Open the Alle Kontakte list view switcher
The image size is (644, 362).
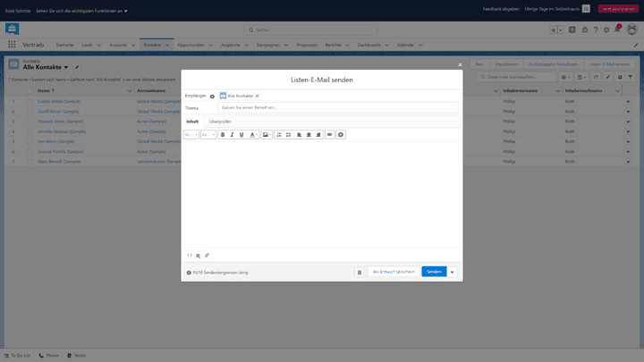pos(65,67)
